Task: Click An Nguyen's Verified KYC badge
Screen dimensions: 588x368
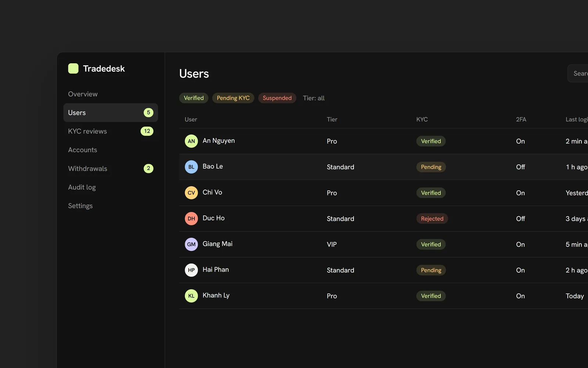Action: [431, 141]
